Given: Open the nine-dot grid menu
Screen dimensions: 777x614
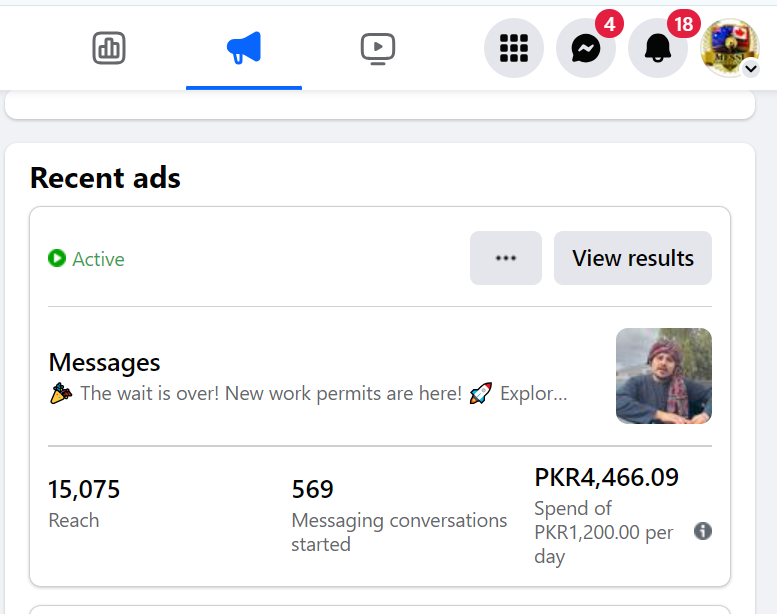Looking at the screenshot, I should (x=513, y=48).
